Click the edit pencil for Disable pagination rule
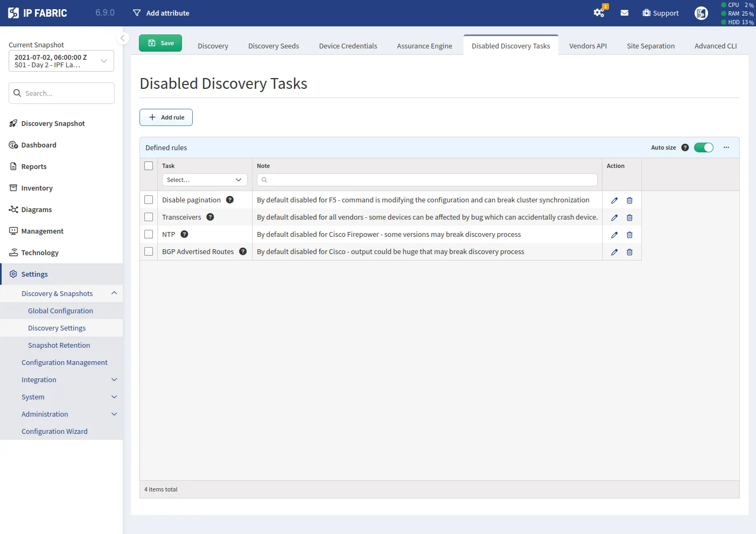Viewport: 756px width, 534px height. (x=614, y=200)
